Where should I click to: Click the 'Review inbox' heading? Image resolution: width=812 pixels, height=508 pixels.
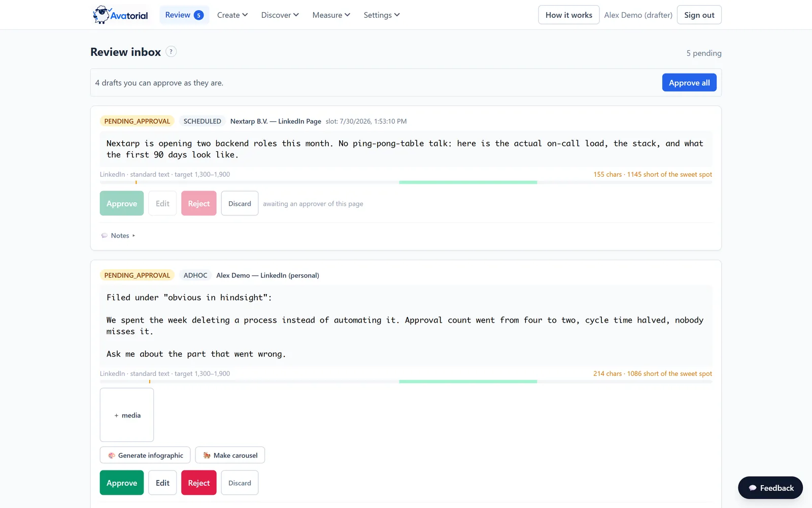[125, 52]
